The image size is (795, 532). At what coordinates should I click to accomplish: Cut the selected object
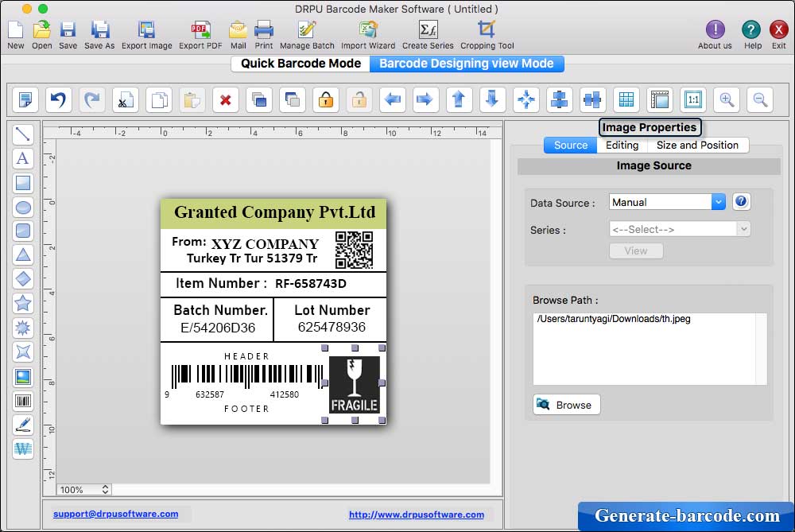pyautogui.click(x=126, y=99)
